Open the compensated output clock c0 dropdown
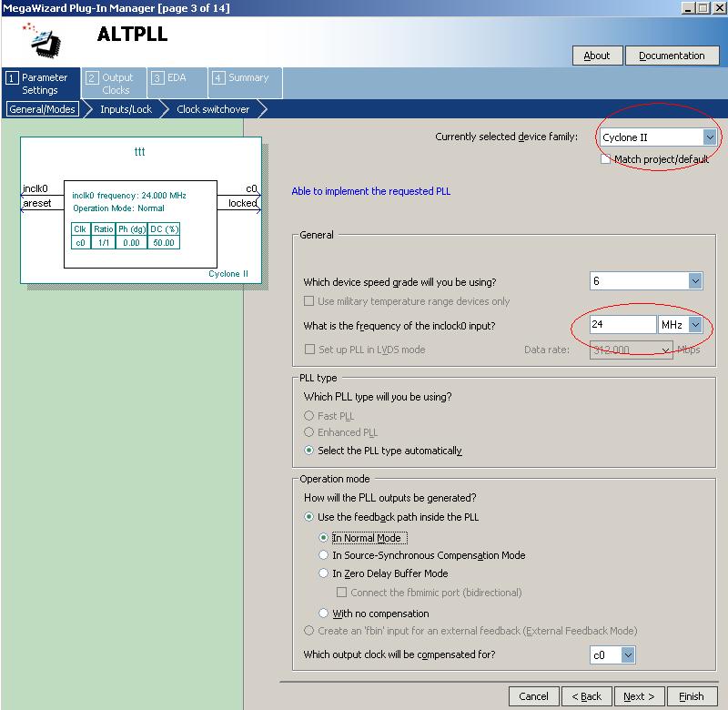Image resolution: width=728 pixels, height=710 pixels. tap(612, 654)
